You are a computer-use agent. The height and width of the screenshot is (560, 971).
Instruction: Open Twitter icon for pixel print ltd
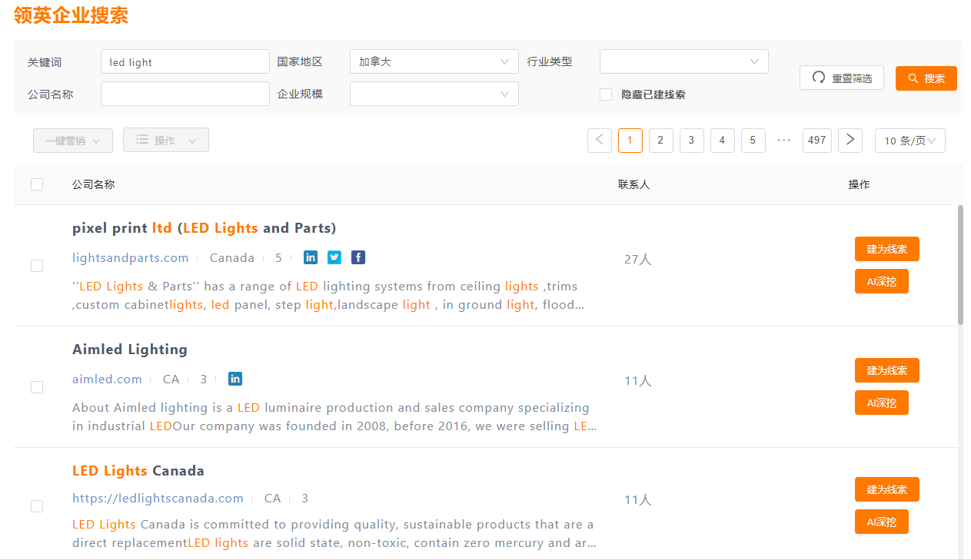(x=334, y=257)
